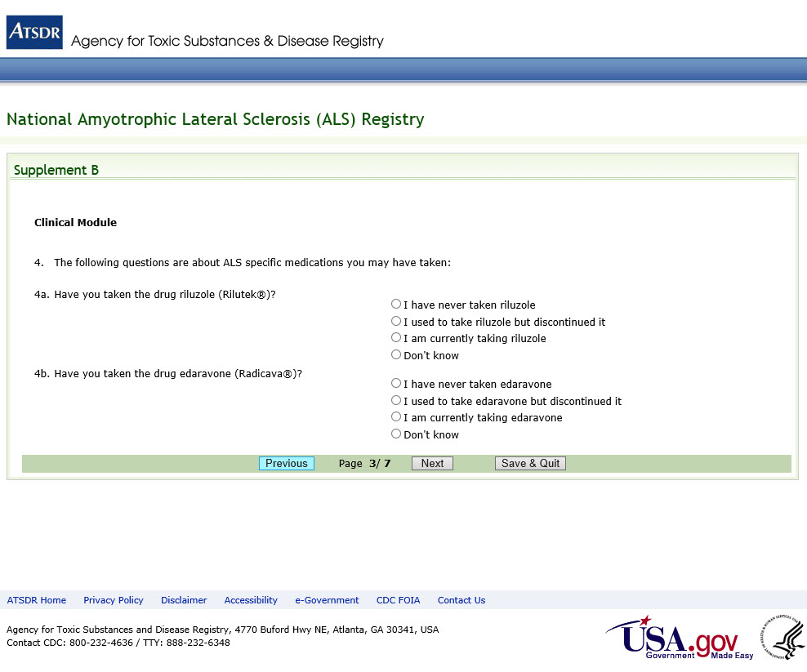Click the ATSDR logo in the header
This screenshot has height=672, width=807.
pyautogui.click(x=34, y=33)
